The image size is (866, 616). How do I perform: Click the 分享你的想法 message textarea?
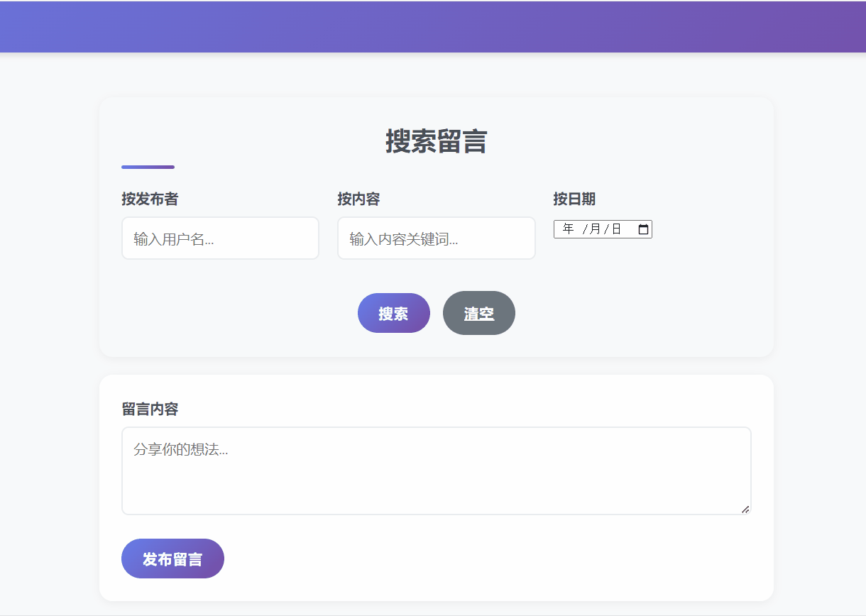[436, 470]
